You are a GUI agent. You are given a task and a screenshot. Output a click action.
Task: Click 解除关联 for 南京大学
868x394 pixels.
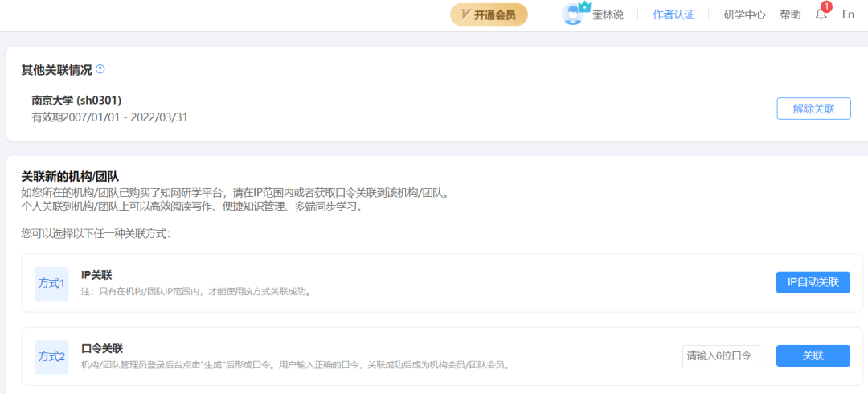[813, 109]
